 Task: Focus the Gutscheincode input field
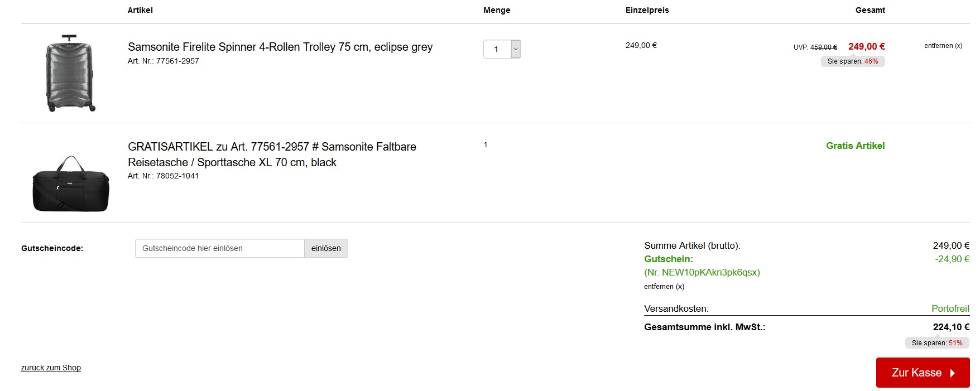coord(219,248)
